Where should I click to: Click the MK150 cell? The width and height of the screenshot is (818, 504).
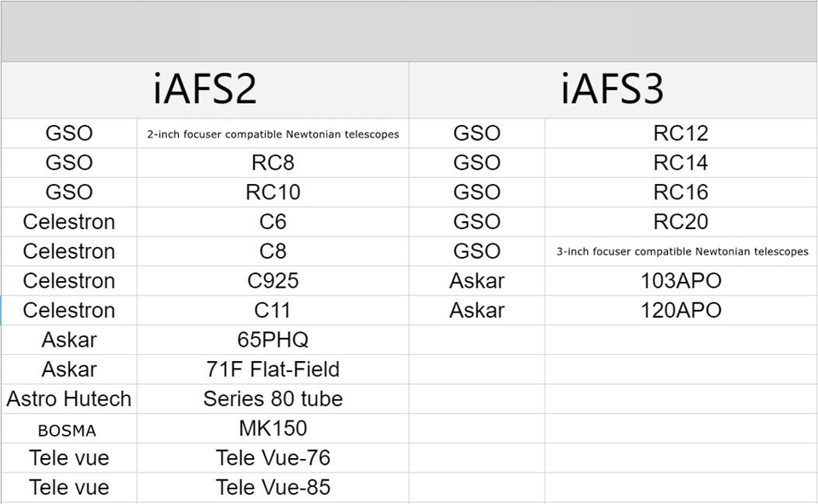tap(273, 428)
